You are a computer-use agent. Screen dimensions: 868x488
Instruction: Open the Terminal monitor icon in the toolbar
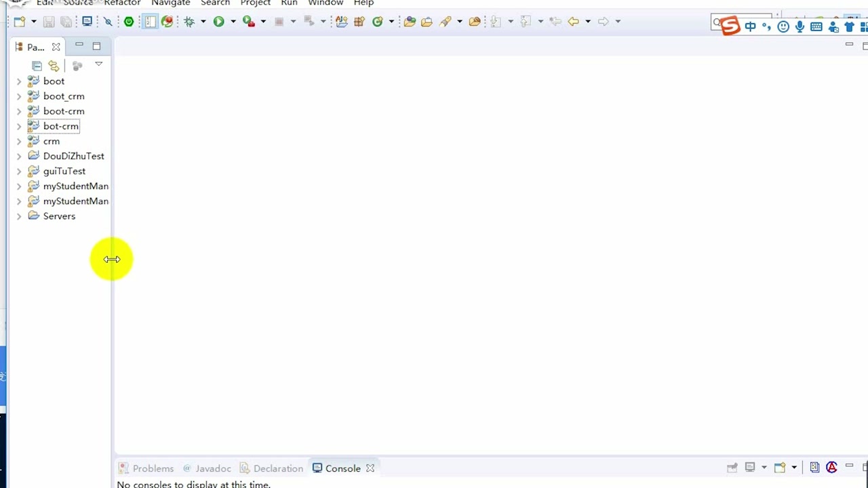[87, 22]
